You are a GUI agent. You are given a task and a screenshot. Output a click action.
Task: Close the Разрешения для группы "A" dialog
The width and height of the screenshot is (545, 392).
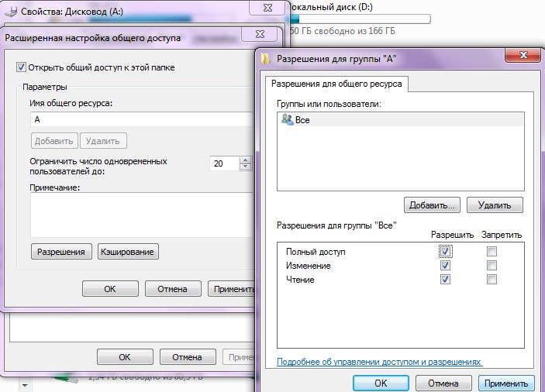(x=523, y=55)
